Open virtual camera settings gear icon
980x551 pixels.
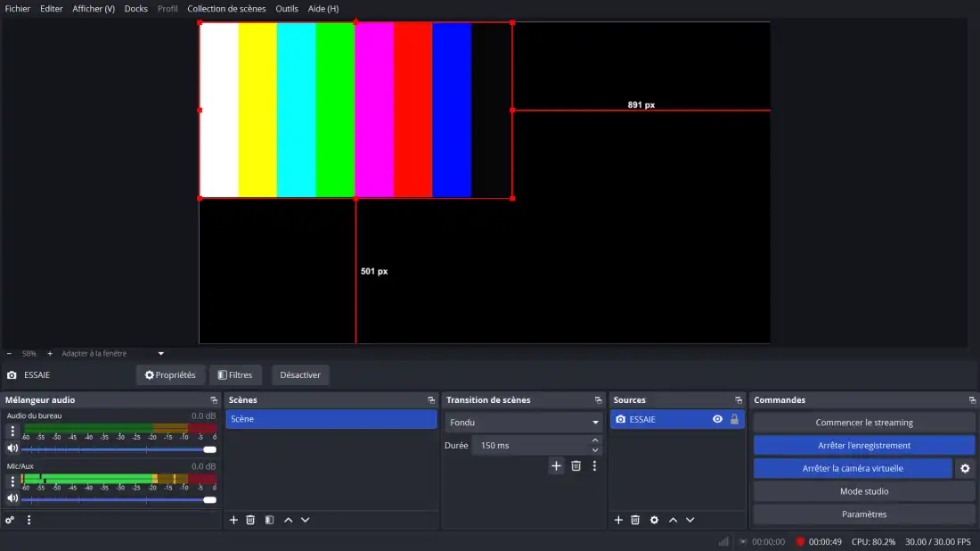(965, 468)
